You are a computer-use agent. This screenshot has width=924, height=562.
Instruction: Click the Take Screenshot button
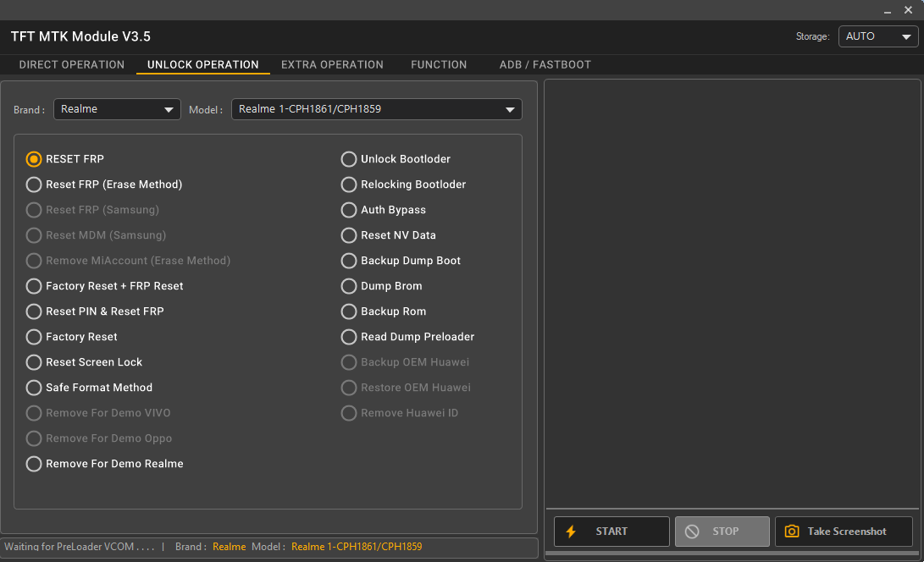pos(844,531)
